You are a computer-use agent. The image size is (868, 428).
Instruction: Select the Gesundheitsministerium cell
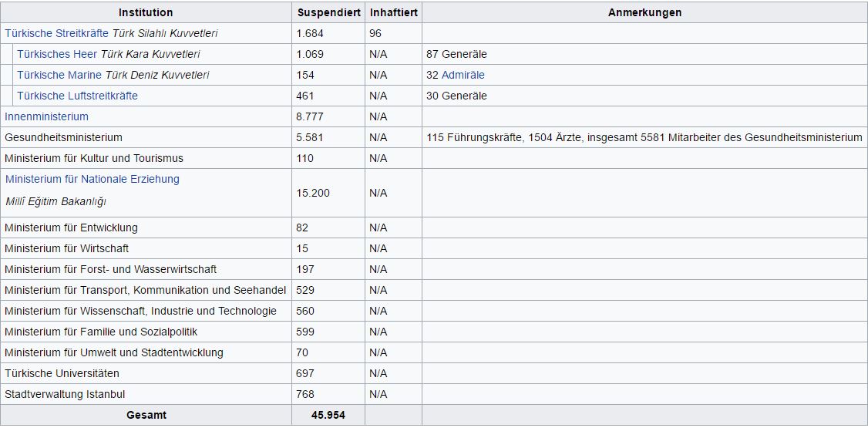click(x=146, y=137)
